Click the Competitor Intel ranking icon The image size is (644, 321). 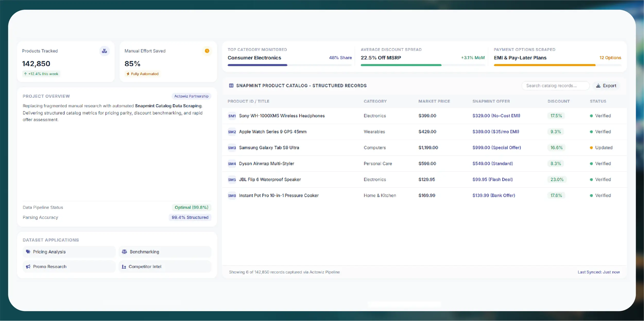pyautogui.click(x=124, y=267)
